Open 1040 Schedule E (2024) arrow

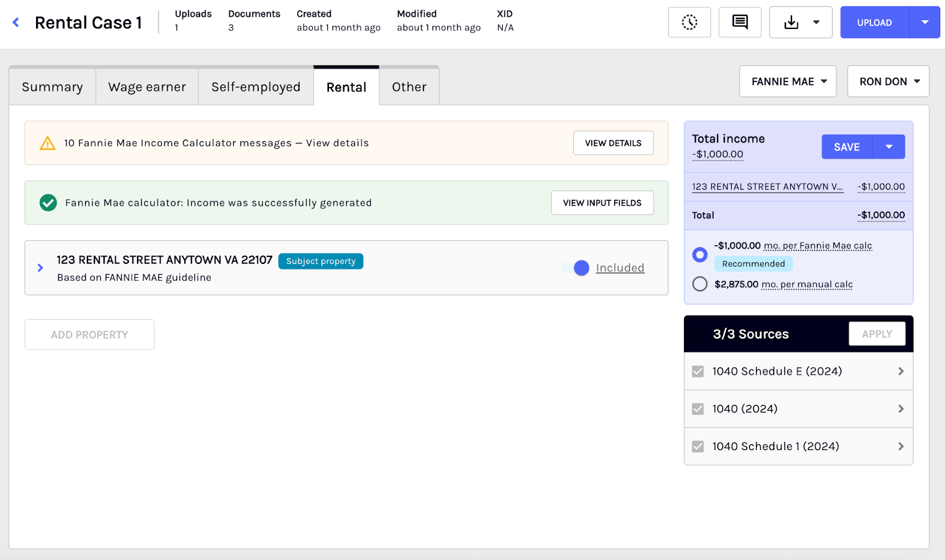pos(901,371)
